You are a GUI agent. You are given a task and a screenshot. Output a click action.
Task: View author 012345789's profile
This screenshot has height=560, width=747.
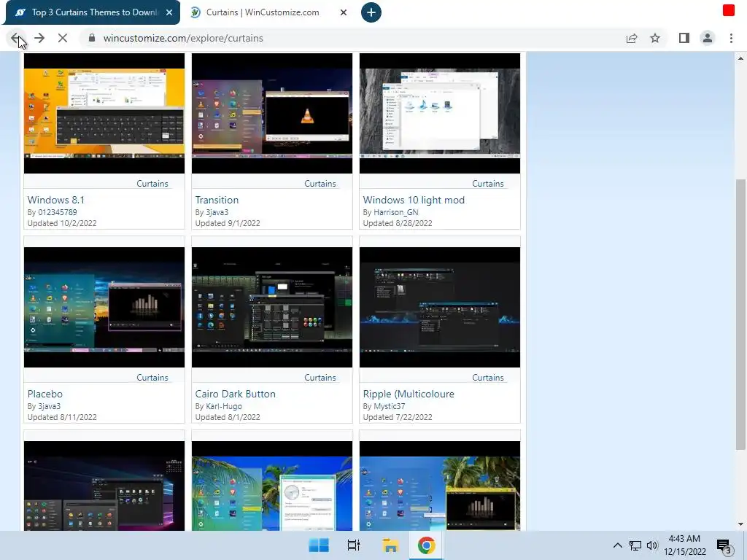pyautogui.click(x=57, y=212)
